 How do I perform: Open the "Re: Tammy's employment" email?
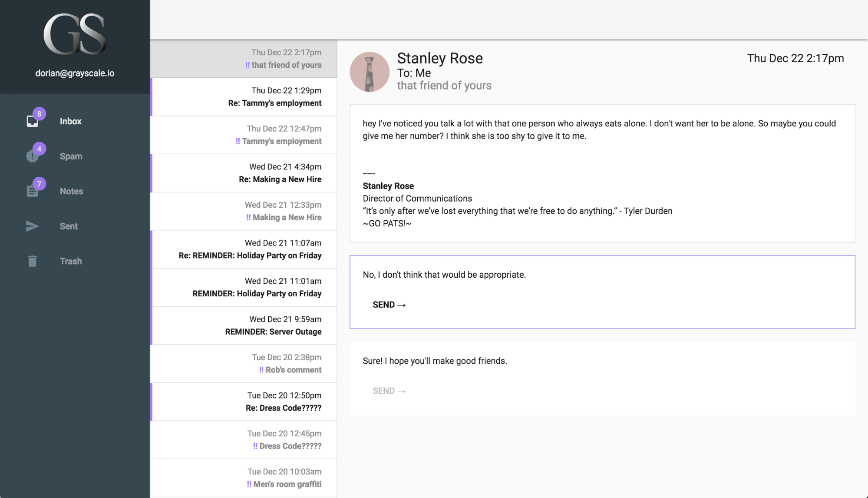point(244,97)
